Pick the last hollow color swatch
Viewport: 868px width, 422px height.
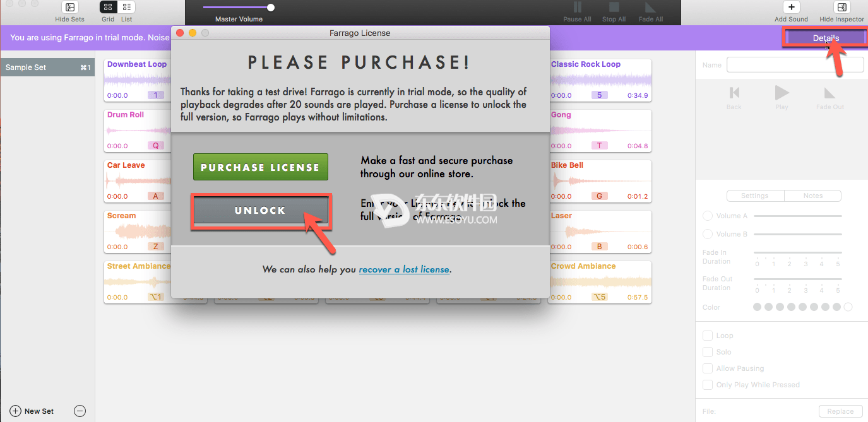pyautogui.click(x=848, y=307)
